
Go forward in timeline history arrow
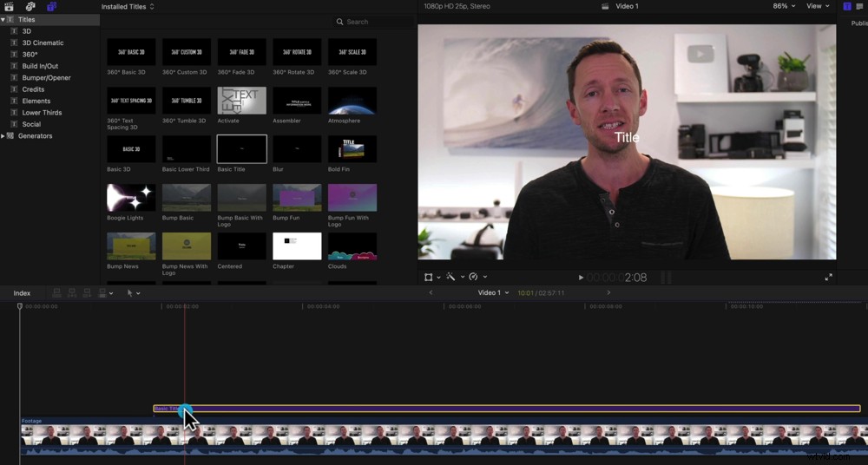pos(609,292)
